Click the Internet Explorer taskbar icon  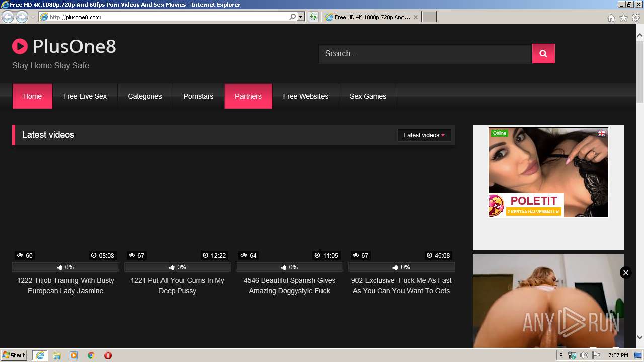point(40,355)
